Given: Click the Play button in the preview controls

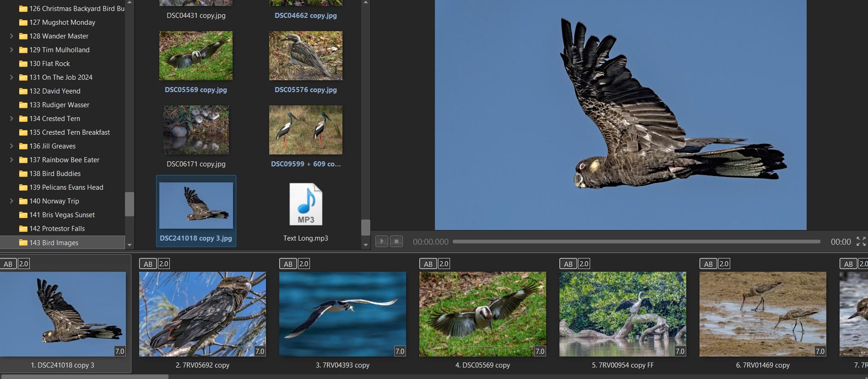Looking at the screenshot, I should (381, 242).
